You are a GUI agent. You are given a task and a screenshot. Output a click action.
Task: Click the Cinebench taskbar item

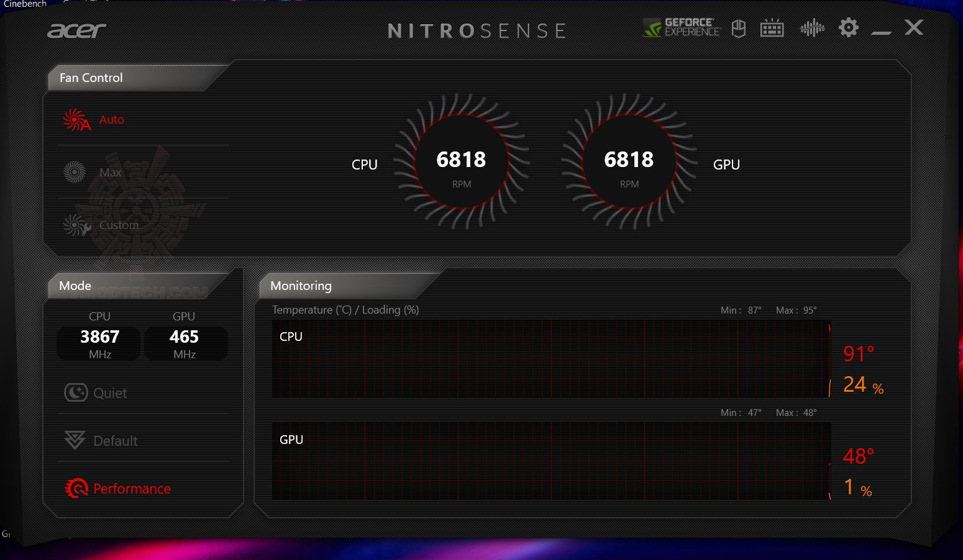click(24, 4)
